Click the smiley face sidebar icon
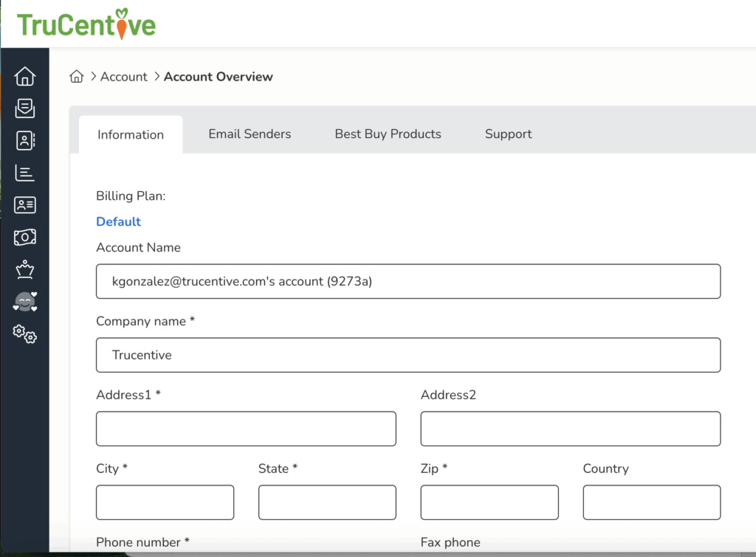Screen dimensions: 756x557 click(x=24, y=302)
